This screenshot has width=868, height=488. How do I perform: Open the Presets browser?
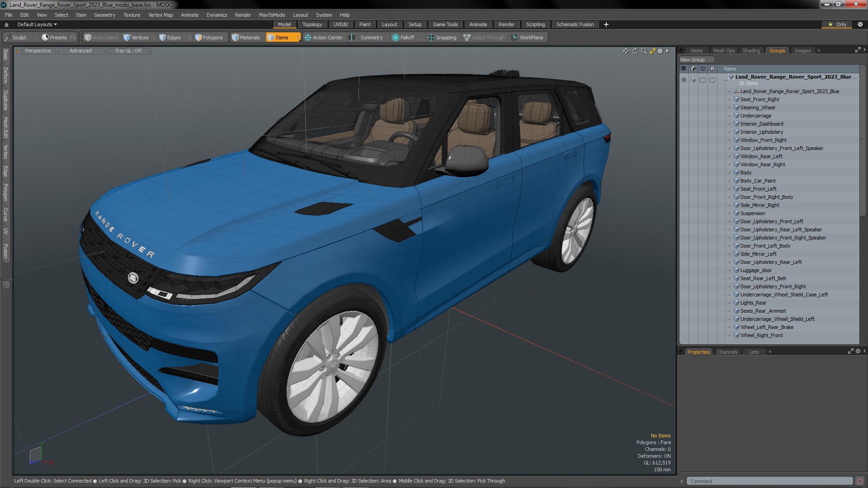(x=58, y=38)
